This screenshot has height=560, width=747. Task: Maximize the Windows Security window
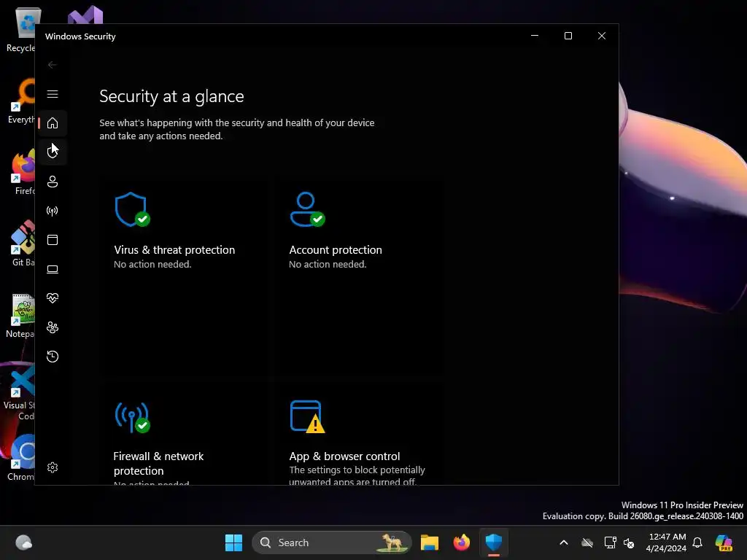coord(568,36)
